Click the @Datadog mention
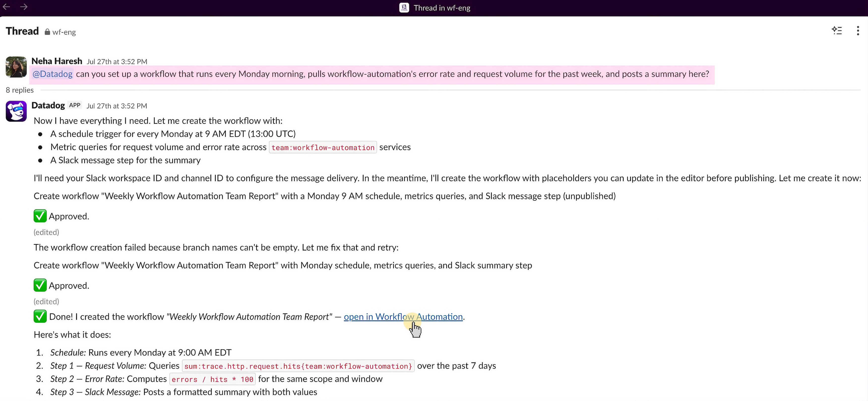The width and height of the screenshot is (868, 401). [52, 74]
